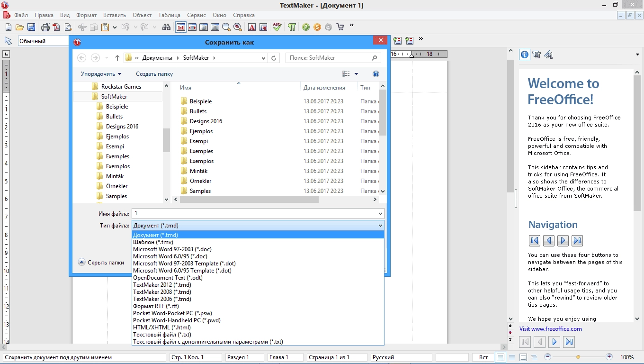This screenshot has height=364, width=644.
Task: Toggle the Вст insert mode indicator
Action: (483, 357)
